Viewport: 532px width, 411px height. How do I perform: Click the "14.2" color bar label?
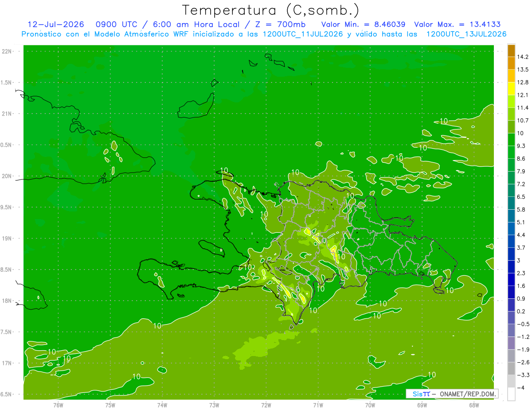[x=523, y=57]
